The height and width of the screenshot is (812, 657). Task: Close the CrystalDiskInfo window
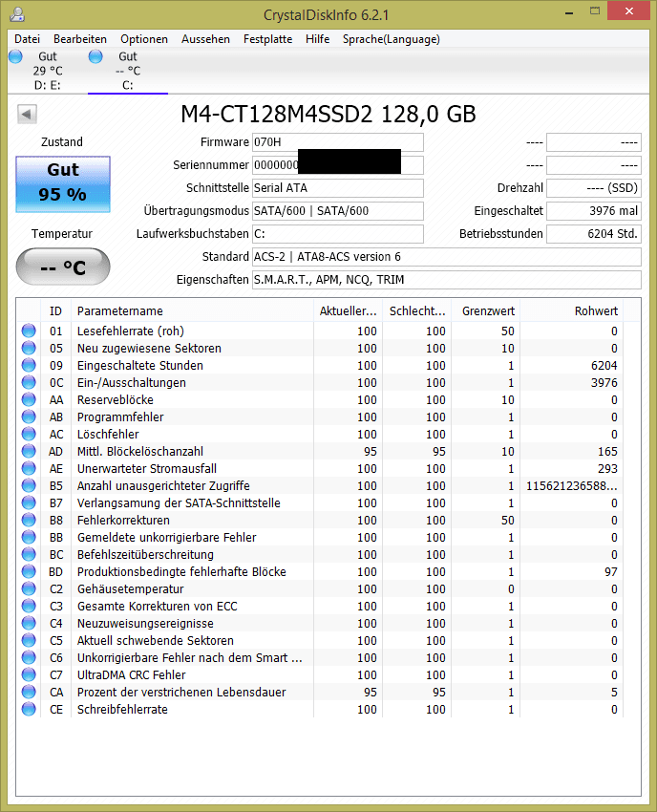pos(628,11)
